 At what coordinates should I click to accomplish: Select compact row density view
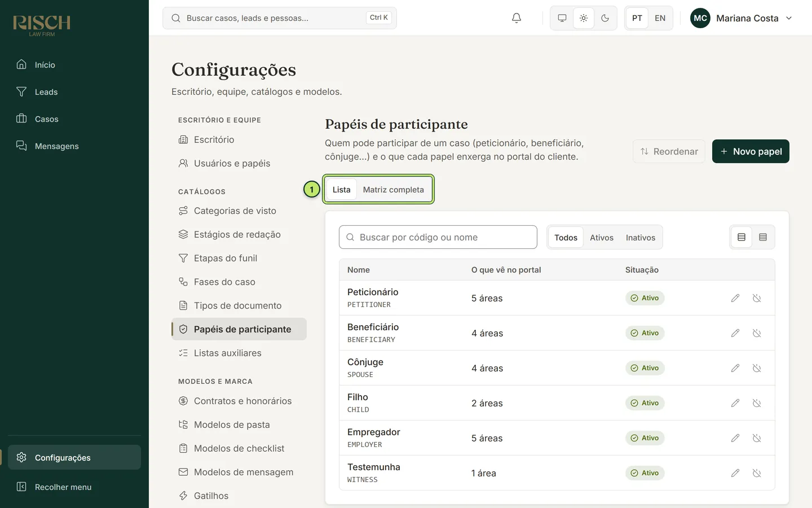763,237
